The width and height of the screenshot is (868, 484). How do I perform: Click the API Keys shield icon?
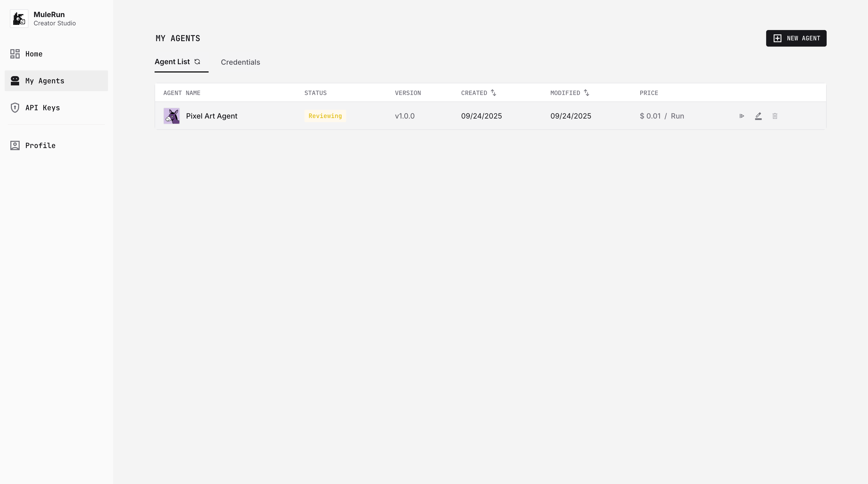pyautogui.click(x=15, y=108)
